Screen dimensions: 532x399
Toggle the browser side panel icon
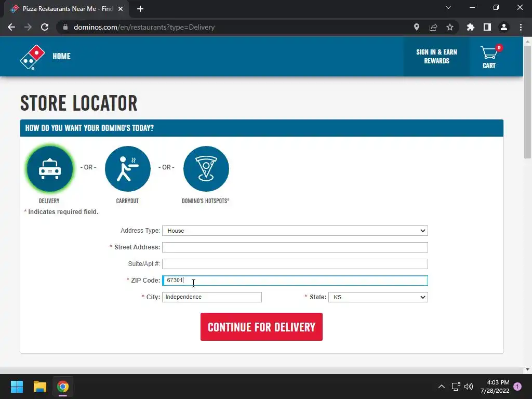pyautogui.click(x=487, y=27)
